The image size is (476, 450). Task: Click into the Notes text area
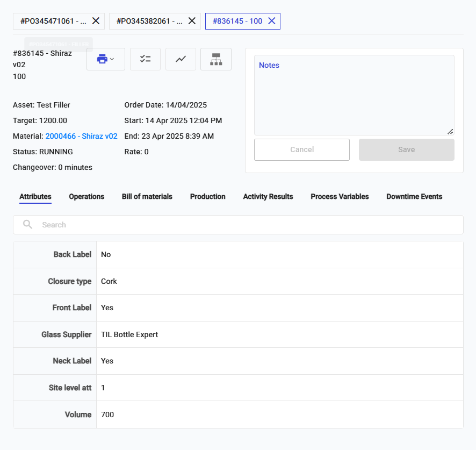(354, 99)
